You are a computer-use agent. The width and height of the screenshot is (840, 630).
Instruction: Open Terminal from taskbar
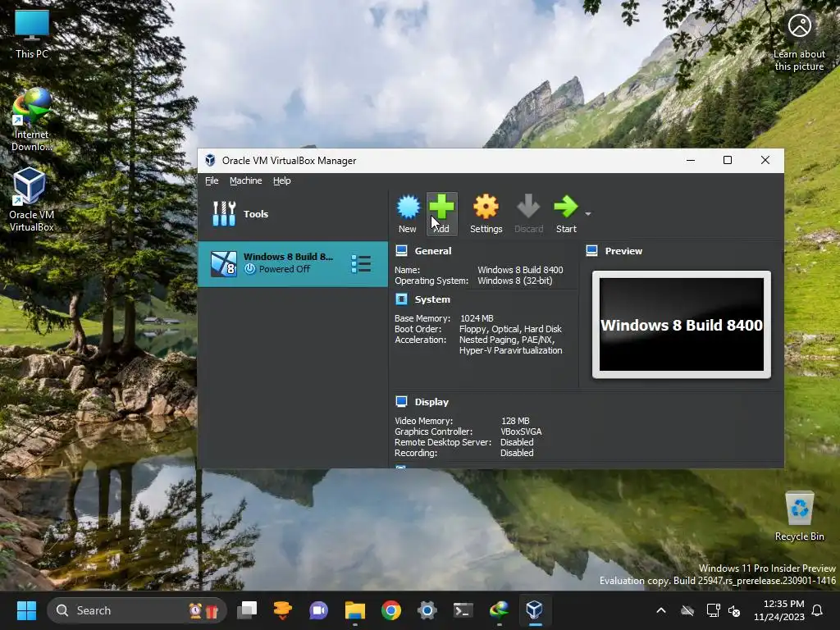point(463,610)
